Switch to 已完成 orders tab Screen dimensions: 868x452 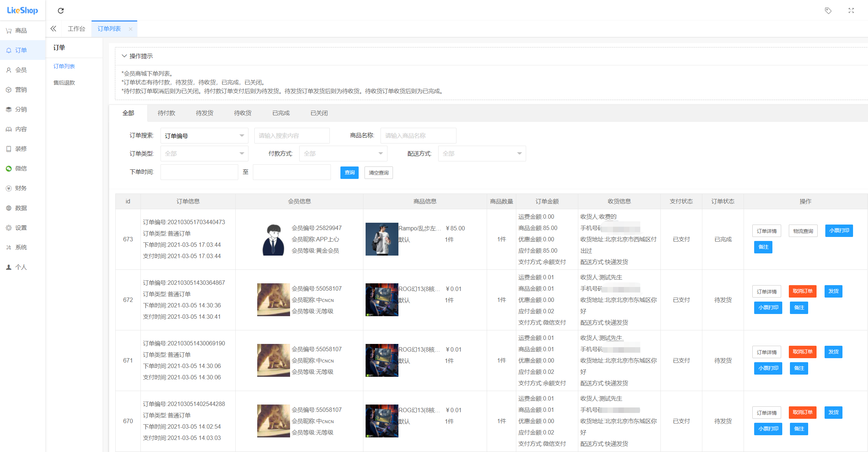[x=281, y=113]
